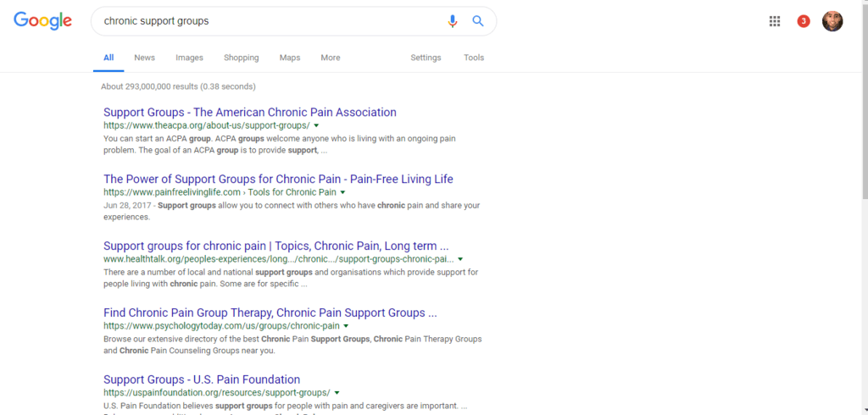Click the uspainfoundation.org green URL

pos(216,393)
